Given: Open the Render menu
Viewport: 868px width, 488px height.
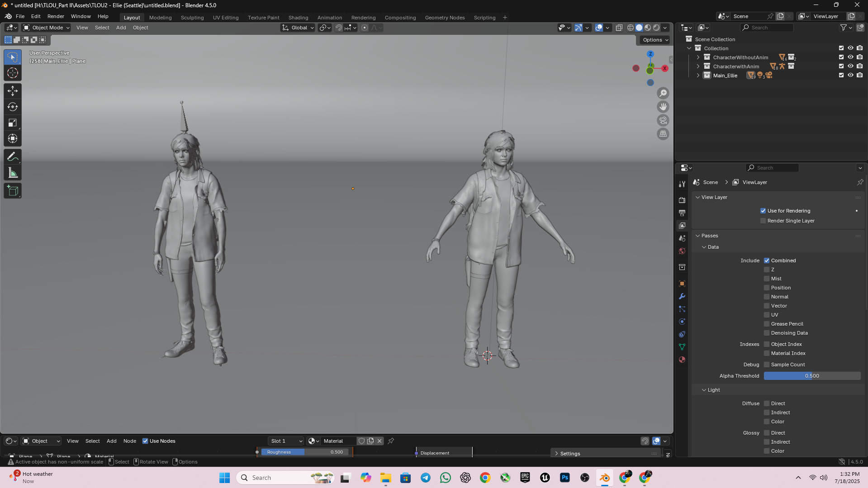Looking at the screenshot, I should click(56, 16).
